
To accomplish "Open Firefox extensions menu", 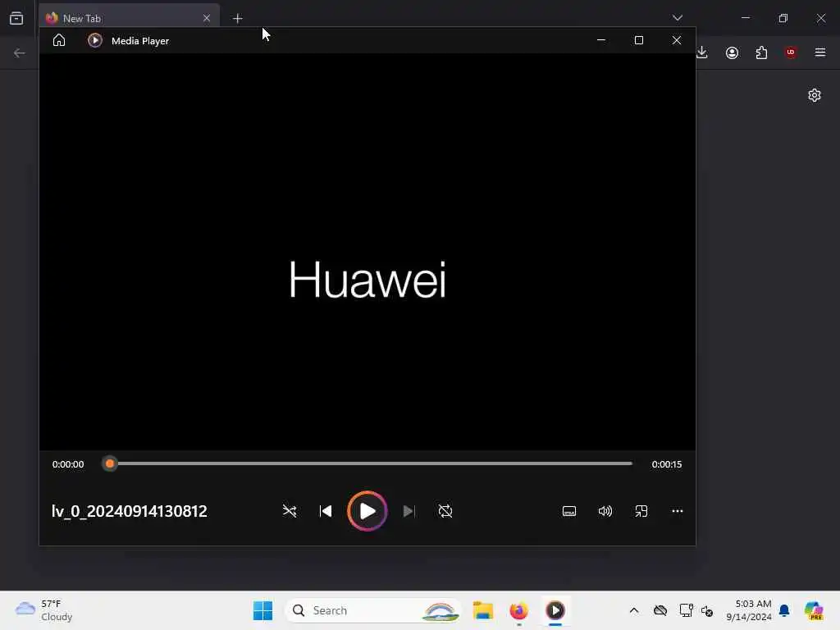I will (x=761, y=52).
